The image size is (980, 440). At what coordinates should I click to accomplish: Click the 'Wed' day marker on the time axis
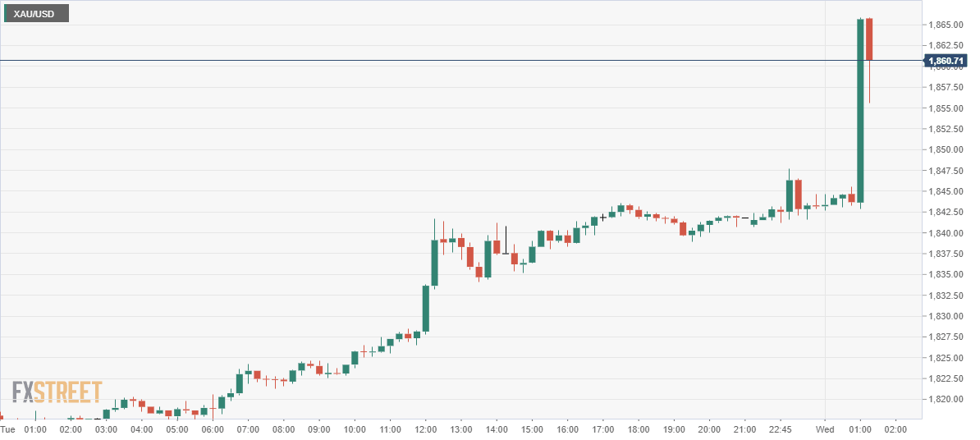(824, 429)
